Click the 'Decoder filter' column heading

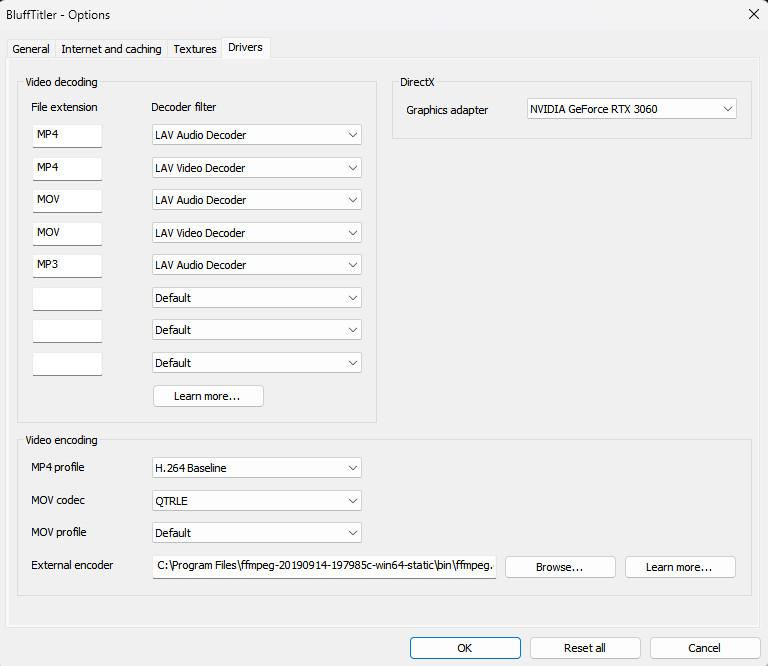click(183, 107)
